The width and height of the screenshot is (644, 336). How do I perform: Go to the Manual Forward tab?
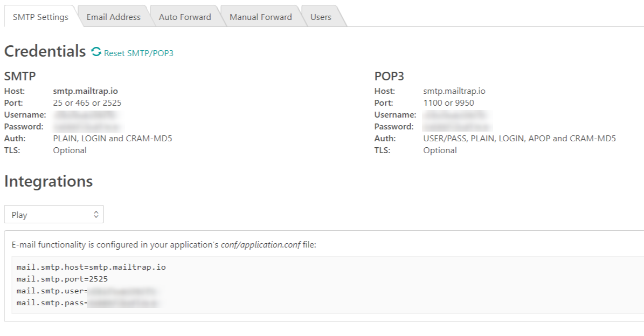pos(260,17)
